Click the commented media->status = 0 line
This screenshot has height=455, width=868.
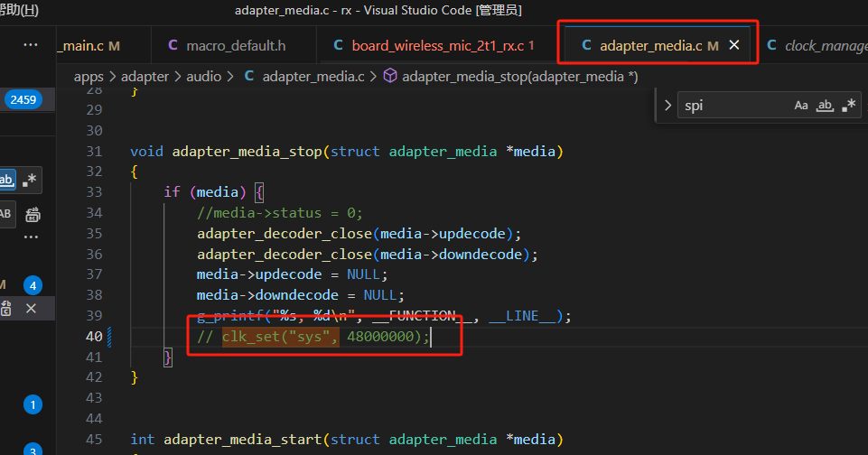coord(280,213)
